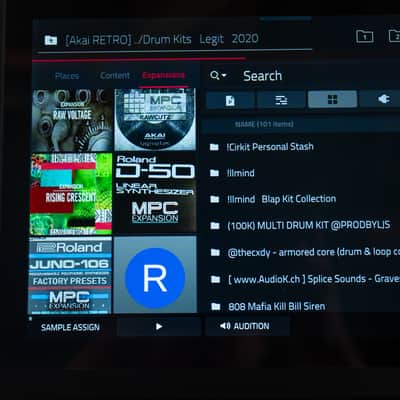
Task: Select the Expansions tab
Action: click(163, 75)
